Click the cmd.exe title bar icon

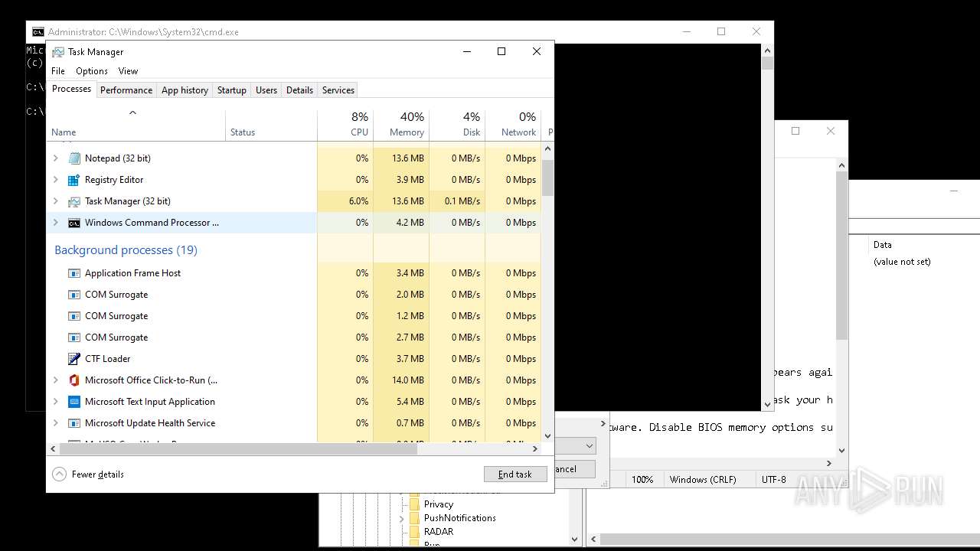tap(38, 32)
